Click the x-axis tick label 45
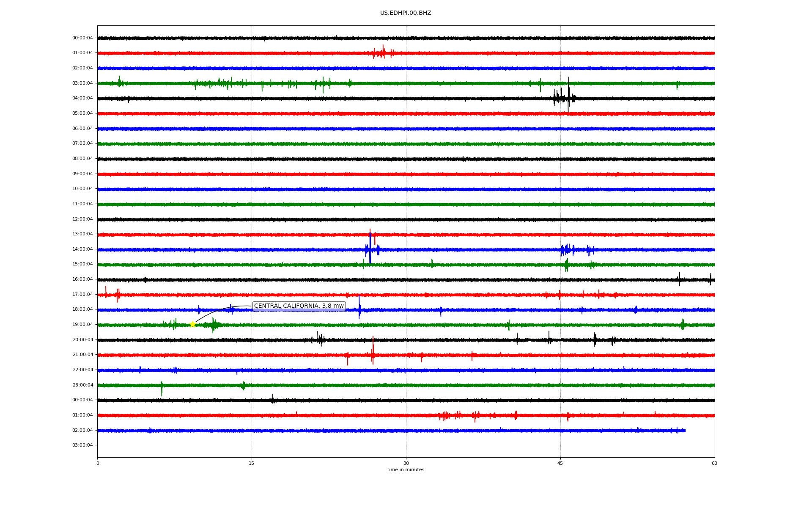This screenshot has height=508, width=812. point(560,463)
